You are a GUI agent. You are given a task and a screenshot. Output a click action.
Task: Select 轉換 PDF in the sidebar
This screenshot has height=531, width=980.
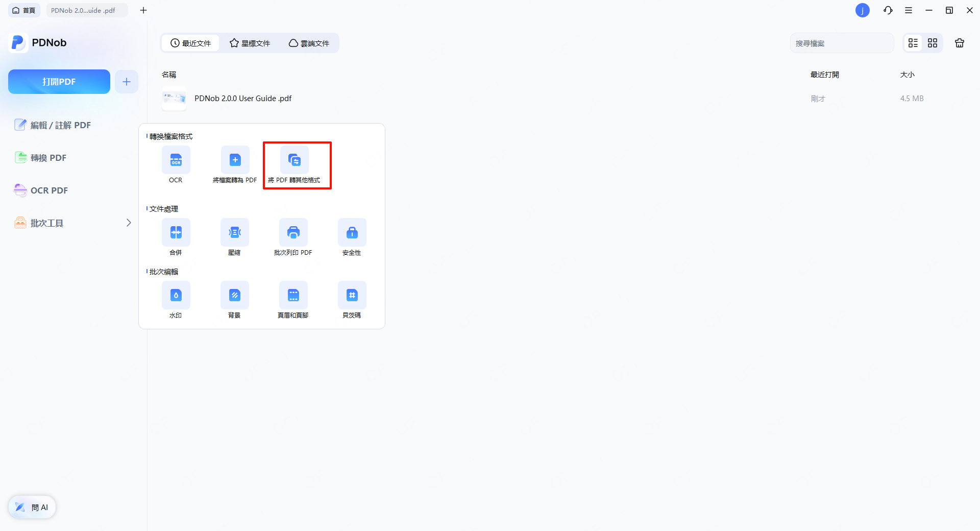41,158
